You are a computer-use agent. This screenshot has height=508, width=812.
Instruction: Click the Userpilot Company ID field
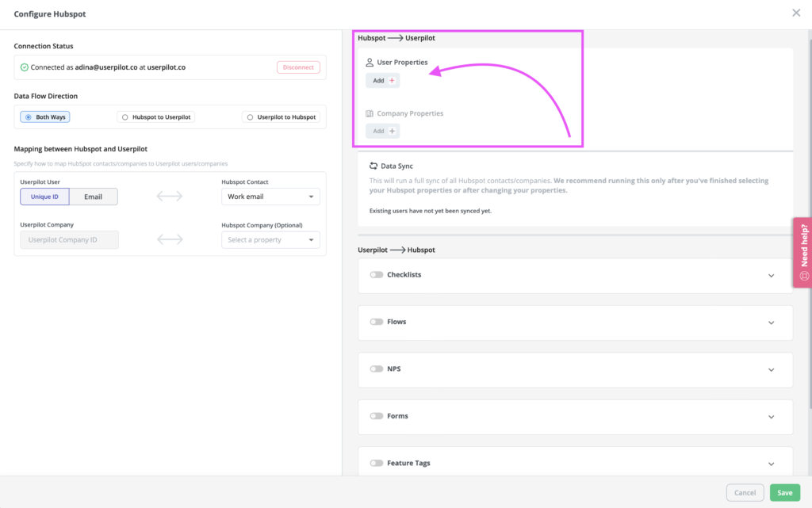coord(70,239)
